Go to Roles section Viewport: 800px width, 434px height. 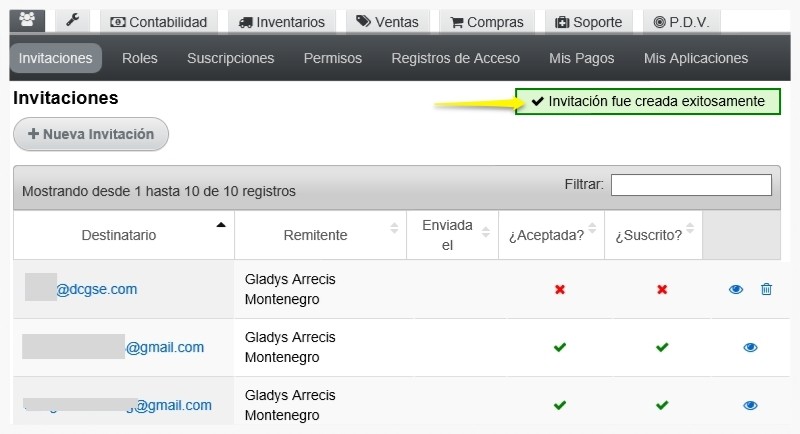pyautogui.click(x=140, y=58)
